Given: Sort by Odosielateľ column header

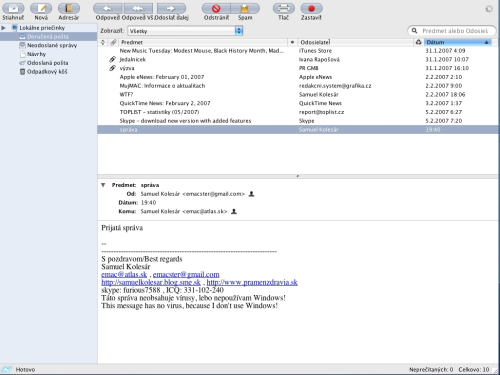Looking at the screenshot, I should [x=355, y=42].
